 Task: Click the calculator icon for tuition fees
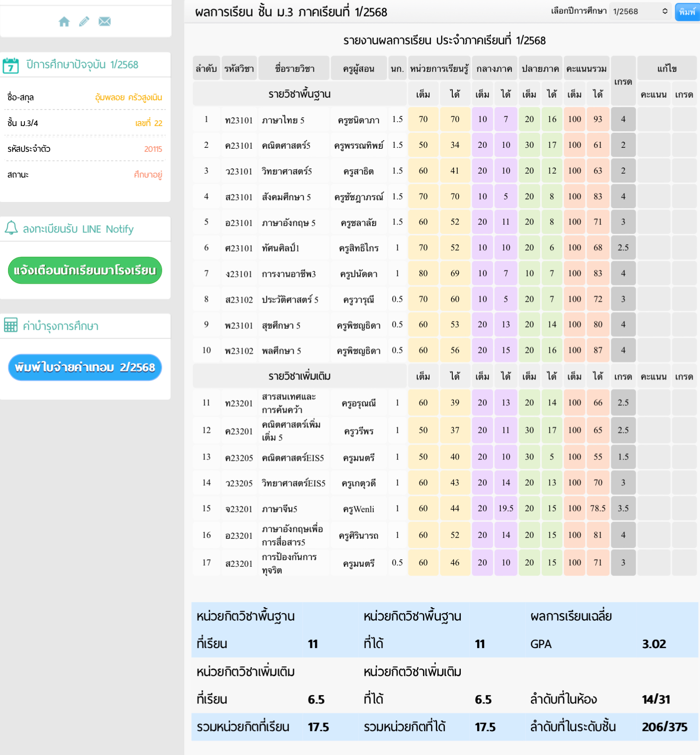click(x=11, y=325)
